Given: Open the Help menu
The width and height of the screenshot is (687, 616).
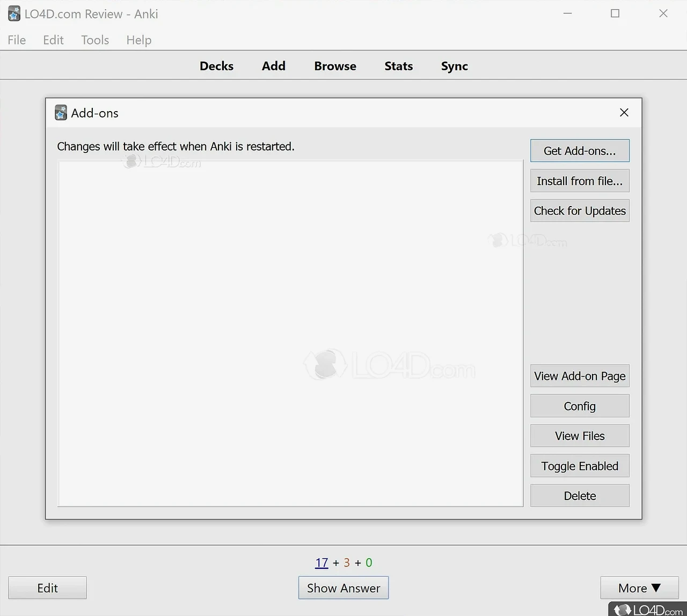Looking at the screenshot, I should [139, 40].
